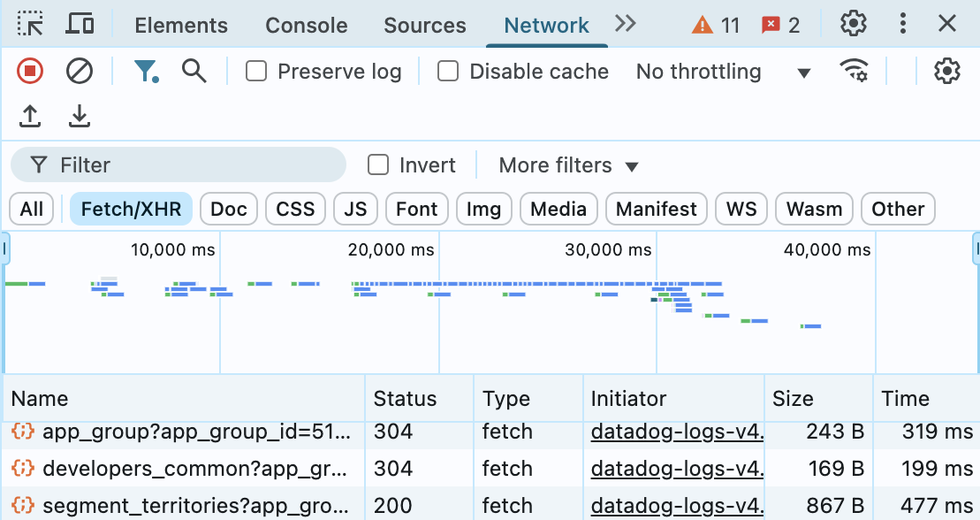The image size is (980, 520).
Task: Click into the Filter text field
Action: (179, 164)
